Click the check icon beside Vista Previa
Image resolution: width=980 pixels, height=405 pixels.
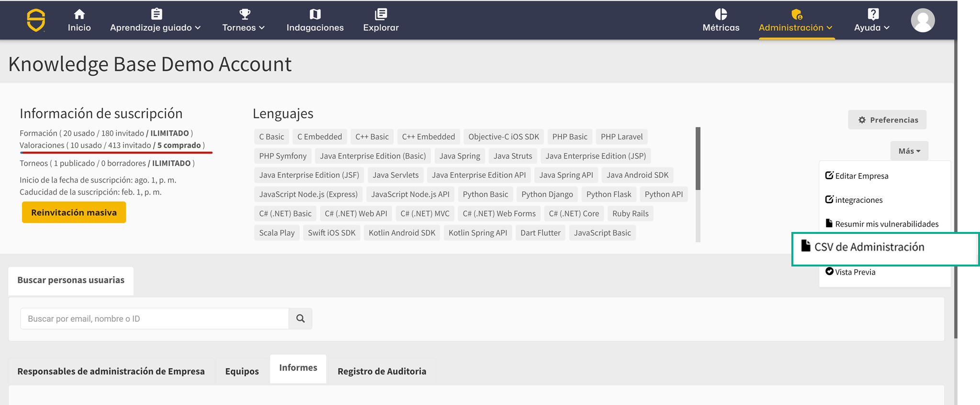coord(829,271)
